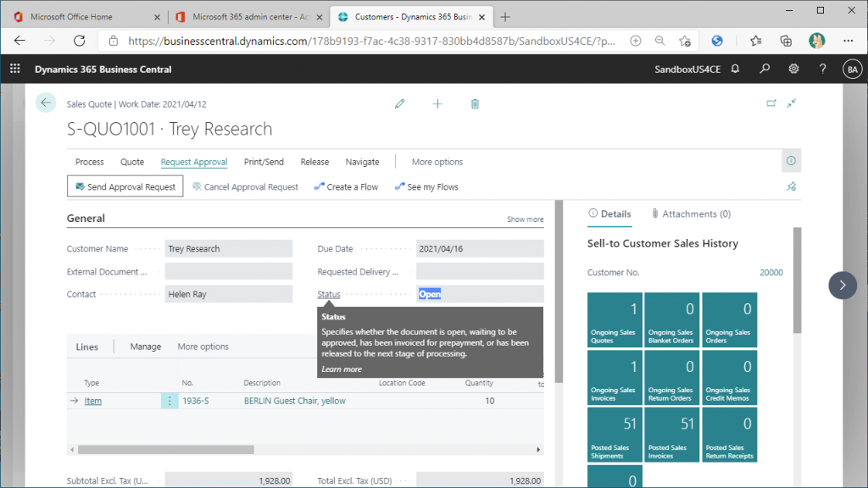Expand General section with Show more
The image size is (868, 488).
pos(525,219)
